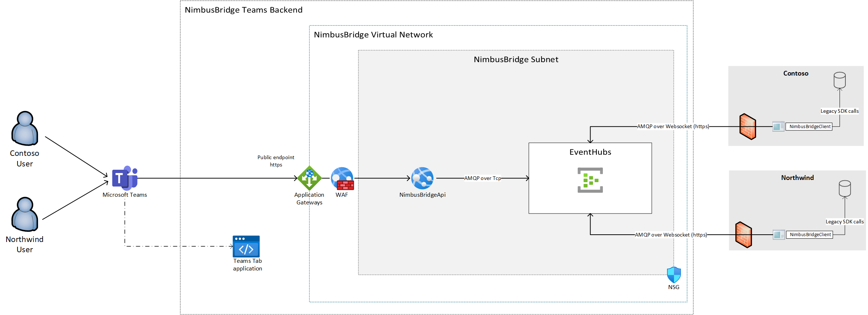
Task: Click the Northwind organization heading
Action: pyautogui.click(x=797, y=178)
